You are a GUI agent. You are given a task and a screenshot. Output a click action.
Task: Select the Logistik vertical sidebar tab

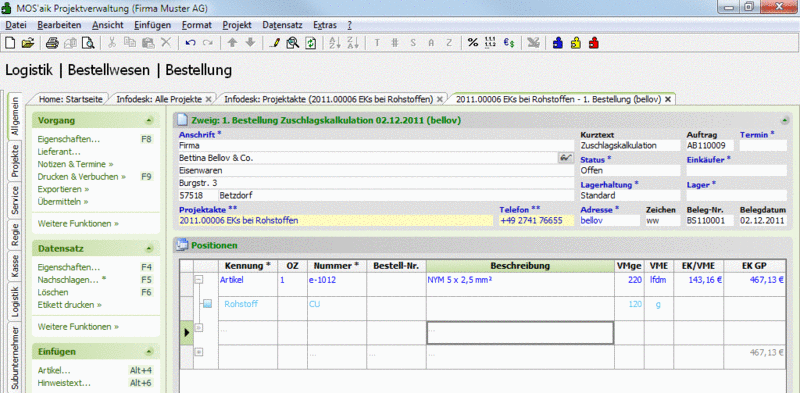[x=15, y=301]
